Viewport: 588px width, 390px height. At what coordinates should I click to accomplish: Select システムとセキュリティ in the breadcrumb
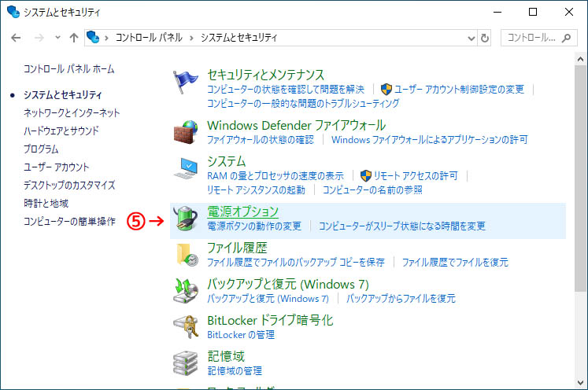[x=239, y=38]
